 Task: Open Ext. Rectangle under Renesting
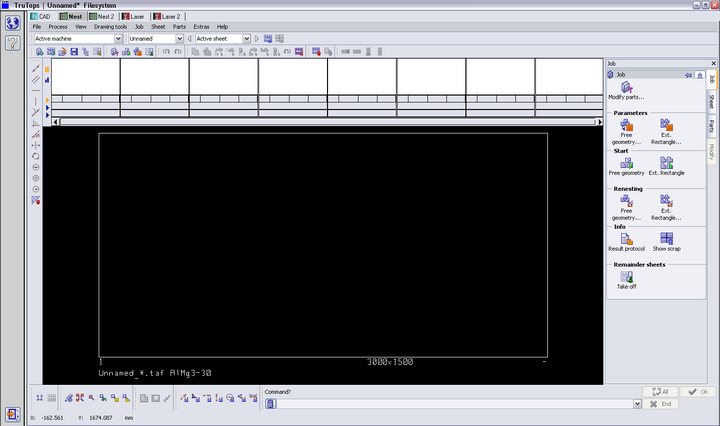point(666,207)
